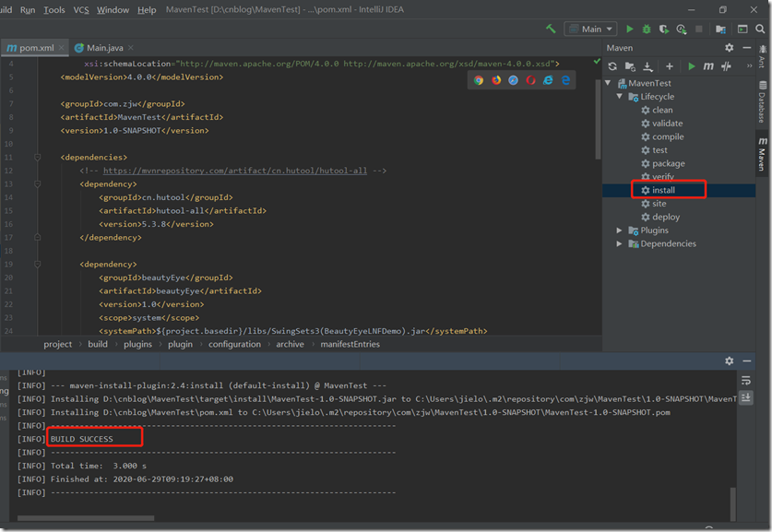The height and width of the screenshot is (532, 772).
Task: Open the Window menu
Action: click(x=113, y=10)
